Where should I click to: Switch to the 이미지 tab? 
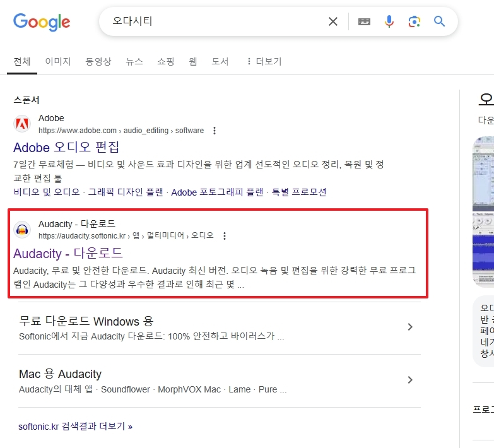point(58,61)
